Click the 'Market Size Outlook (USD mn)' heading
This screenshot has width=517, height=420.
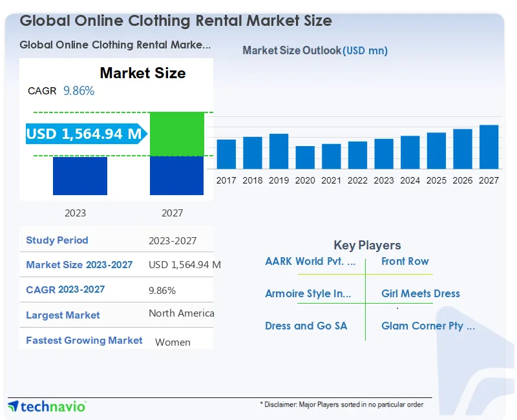(315, 50)
